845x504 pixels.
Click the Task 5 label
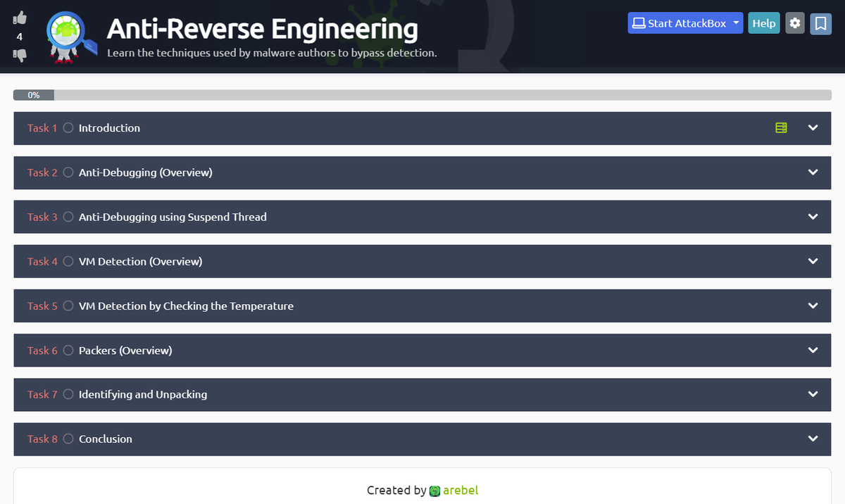click(x=42, y=306)
